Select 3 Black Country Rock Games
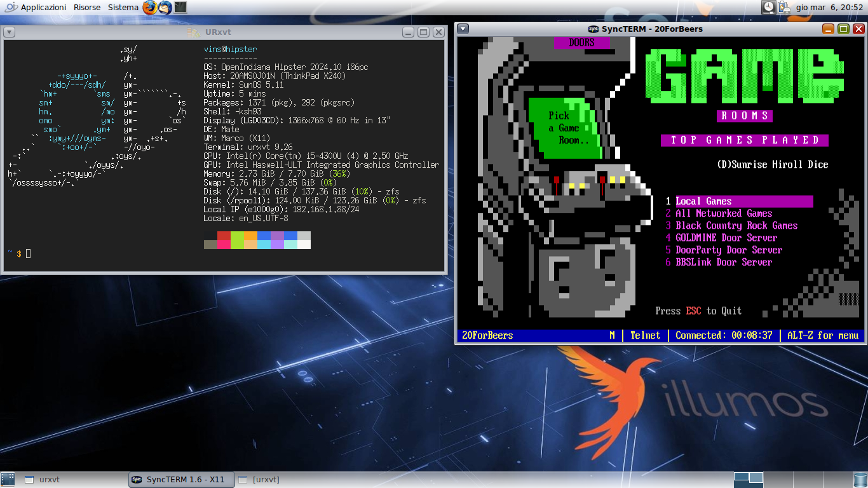Screen dimensions: 868x488 pos(731,226)
